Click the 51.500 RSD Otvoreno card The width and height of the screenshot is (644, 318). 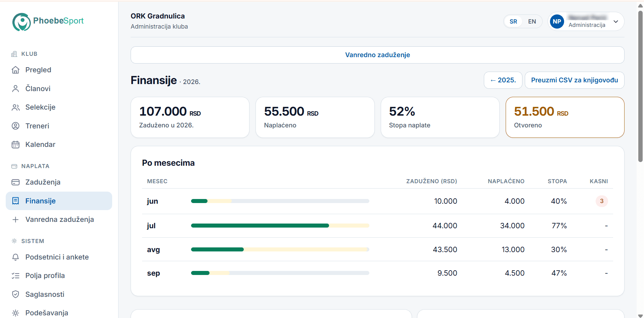point(565,117)
